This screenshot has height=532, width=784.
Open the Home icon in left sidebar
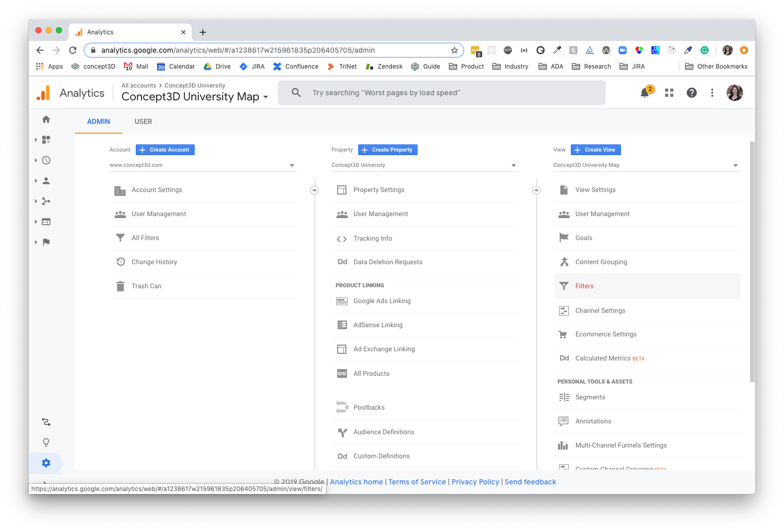[46, 119]
